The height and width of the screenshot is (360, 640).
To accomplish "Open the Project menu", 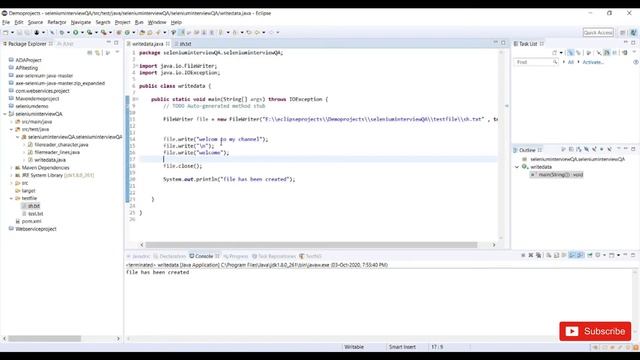I will point(122,22).
